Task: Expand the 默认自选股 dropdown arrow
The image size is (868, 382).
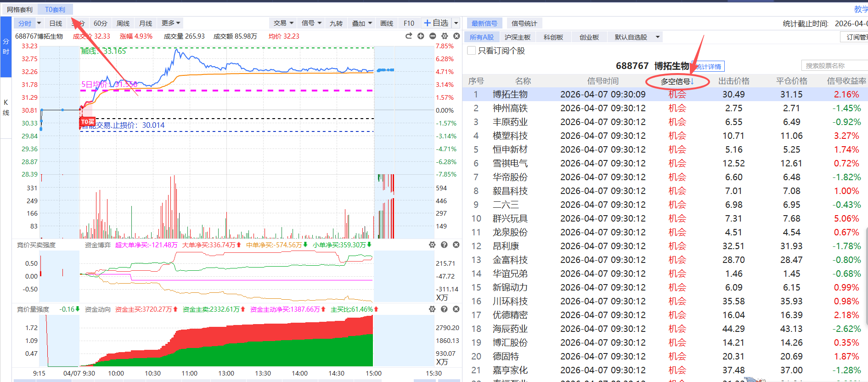Action: [x=658, y=37]
